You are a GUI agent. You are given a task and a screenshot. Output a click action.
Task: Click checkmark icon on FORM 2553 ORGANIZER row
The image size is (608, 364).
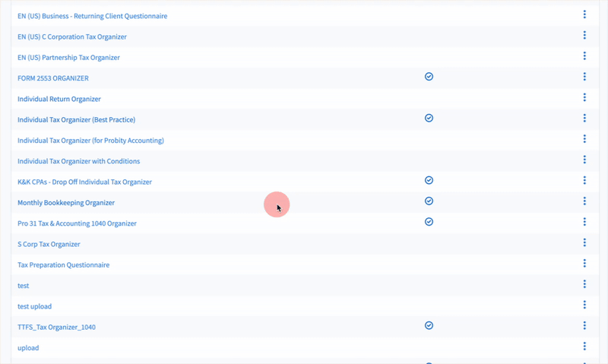(429, 77)
